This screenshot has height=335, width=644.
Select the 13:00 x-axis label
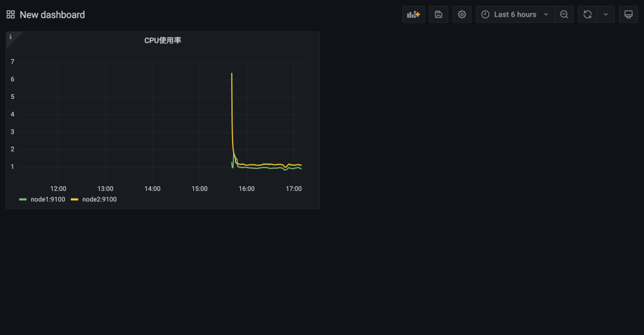pos(105,188)
